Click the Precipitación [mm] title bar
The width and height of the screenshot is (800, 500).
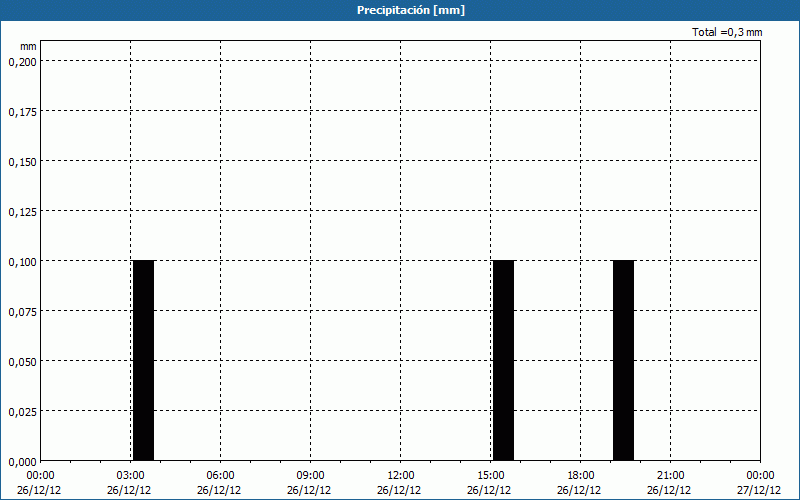[400, 10]
